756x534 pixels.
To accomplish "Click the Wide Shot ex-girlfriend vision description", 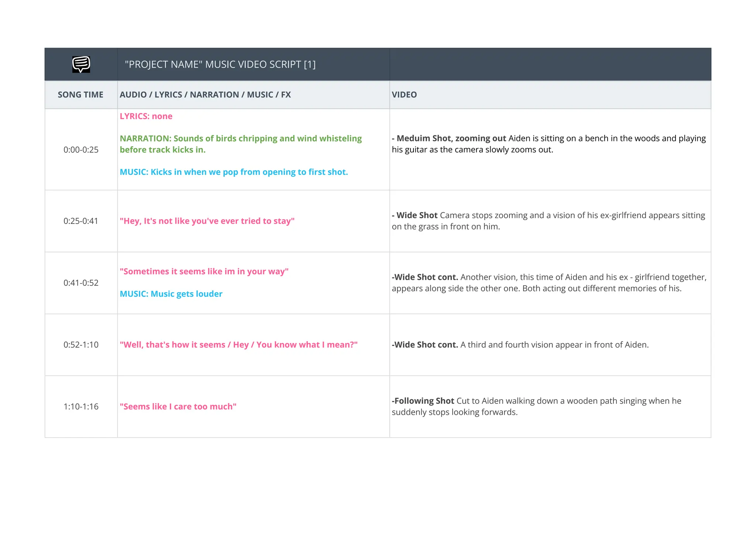I will [x=549, y=221].
